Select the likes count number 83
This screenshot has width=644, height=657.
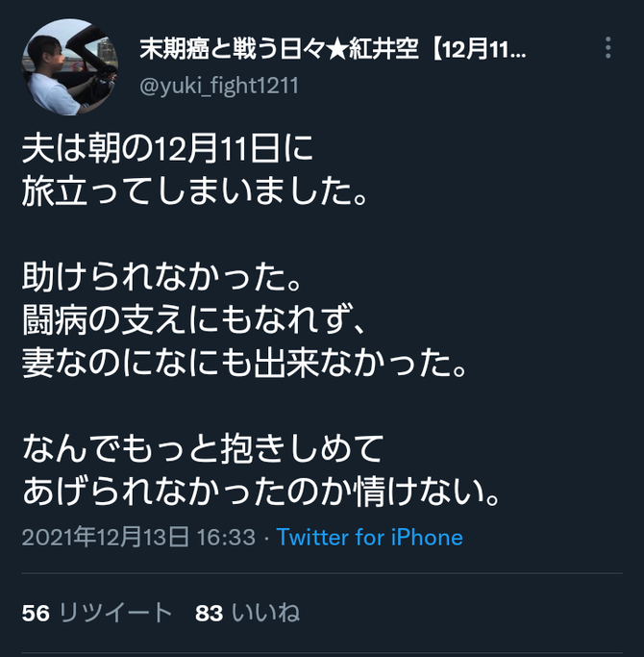[209, 614]
